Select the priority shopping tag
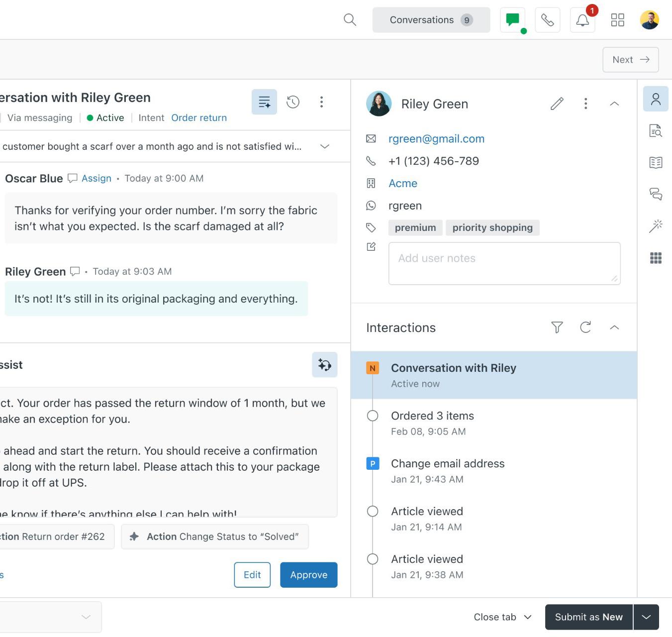Viewport: 672px width, 637px height. (x=492, y=227)
